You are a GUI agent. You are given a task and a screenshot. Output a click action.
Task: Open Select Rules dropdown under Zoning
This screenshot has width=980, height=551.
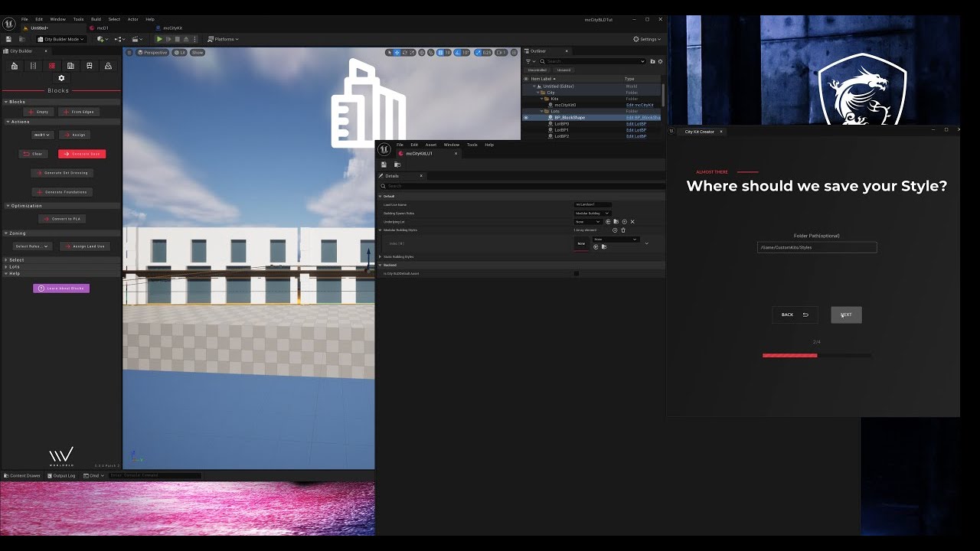pyautogui.click(x=32, y=246)
